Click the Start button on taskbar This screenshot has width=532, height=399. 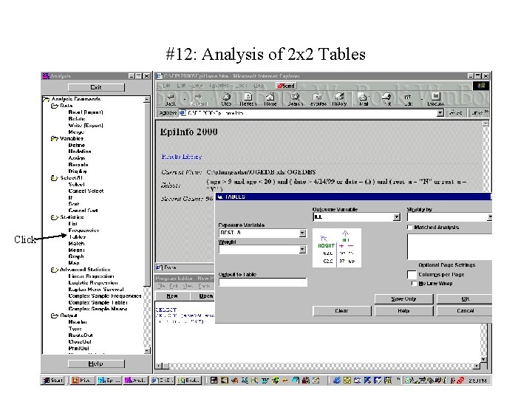tap(53, 381)
